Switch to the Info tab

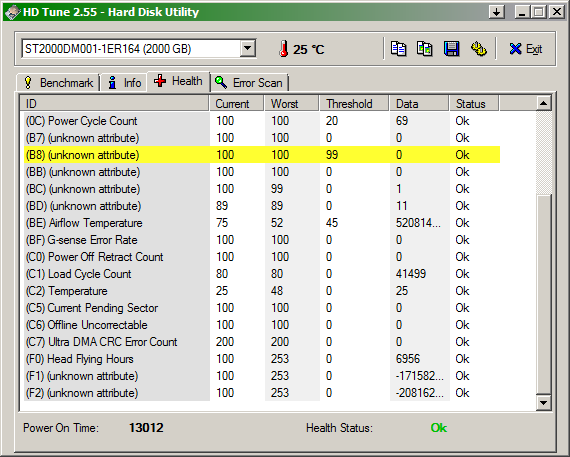pos(124,83)
